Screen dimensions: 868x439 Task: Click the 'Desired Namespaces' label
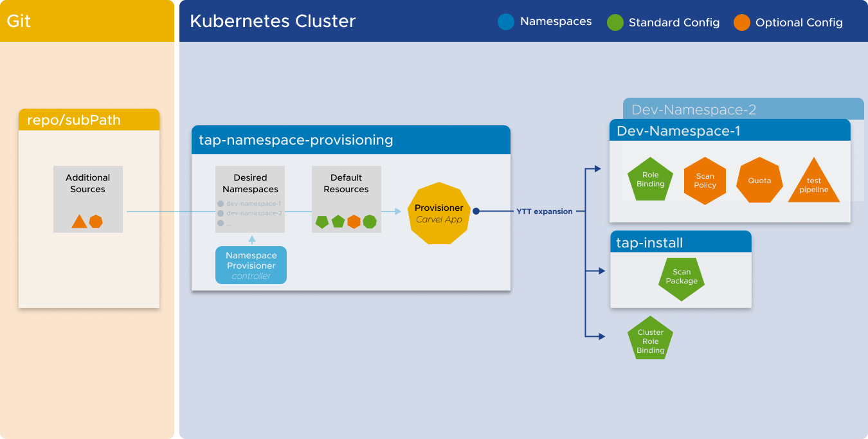250,183
